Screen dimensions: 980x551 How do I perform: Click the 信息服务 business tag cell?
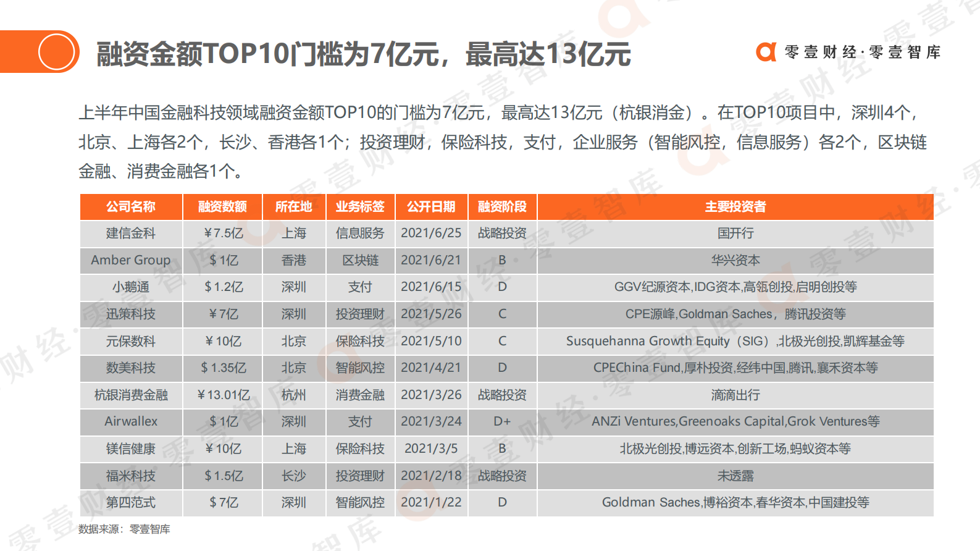[360, 233]
